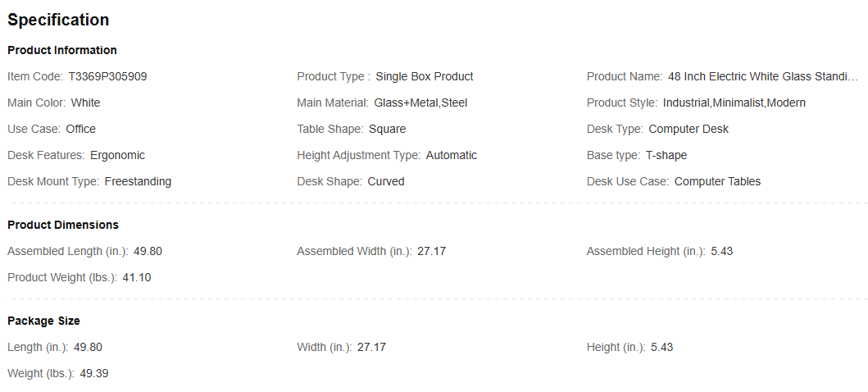Screen dimensions: 868x392
Task: Click the Ergonomic desk feature value
Action: [x=117, y=155]
